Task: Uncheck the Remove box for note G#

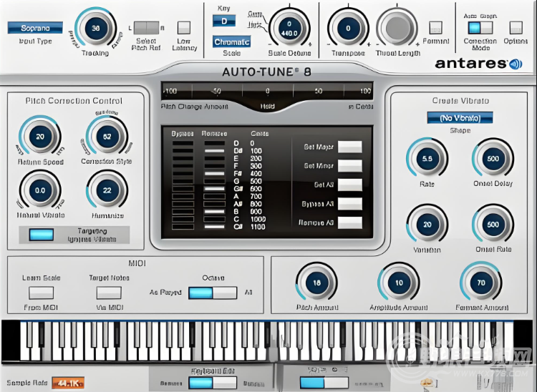Action: point(215,189)
